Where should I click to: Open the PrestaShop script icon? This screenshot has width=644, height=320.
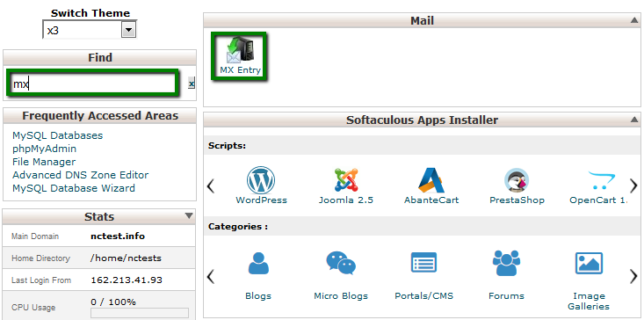[x=517, y=180]
